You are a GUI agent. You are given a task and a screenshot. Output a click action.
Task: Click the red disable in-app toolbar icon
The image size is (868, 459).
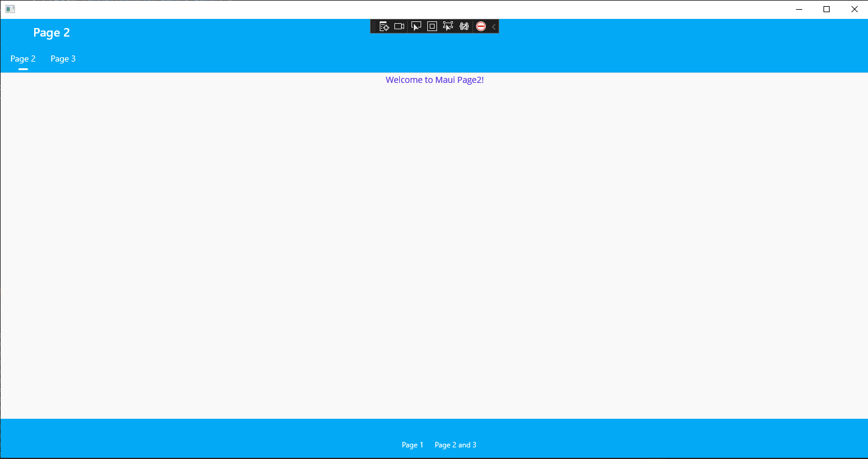click(x=481, y=26)
